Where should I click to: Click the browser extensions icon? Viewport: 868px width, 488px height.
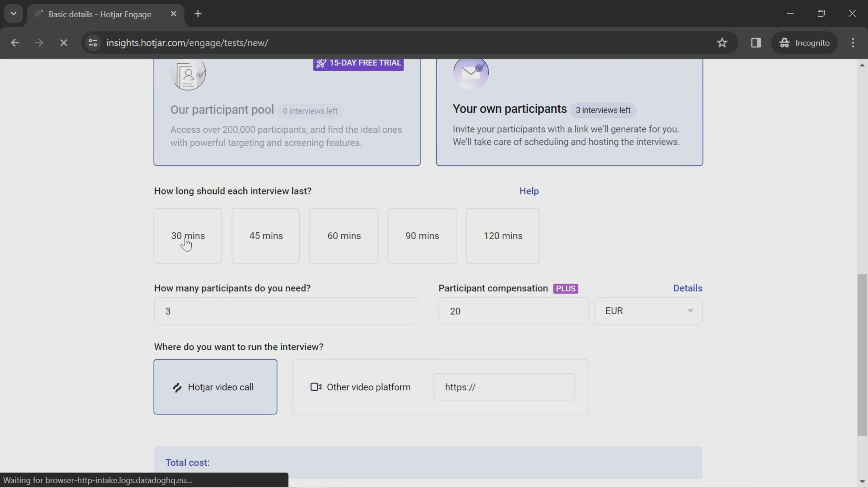756,42
